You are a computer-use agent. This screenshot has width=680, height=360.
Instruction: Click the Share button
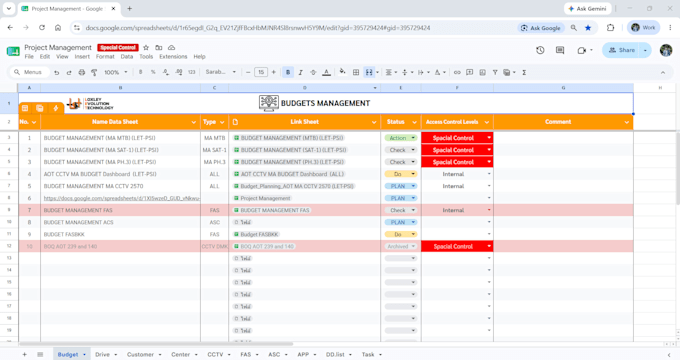622,50
